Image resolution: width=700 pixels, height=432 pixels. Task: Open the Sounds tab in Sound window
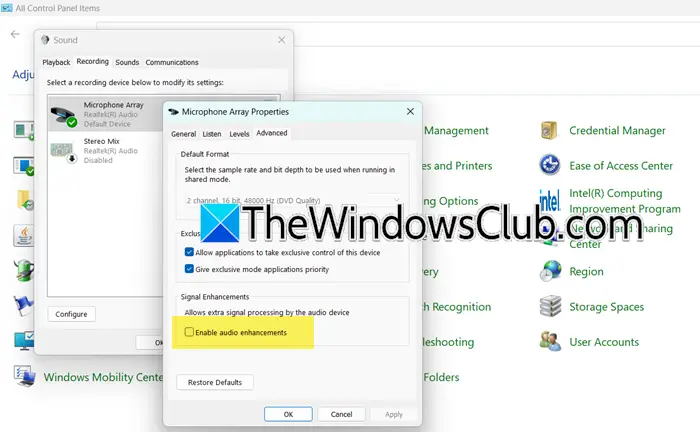coord(127,62)
